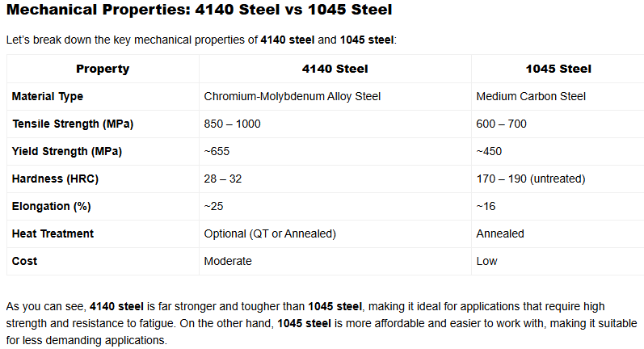Image resolution: width=644 pixels, height=349 pixels.
Task: Select the 'Elongation (%)' row label
Action: [51, 206]
